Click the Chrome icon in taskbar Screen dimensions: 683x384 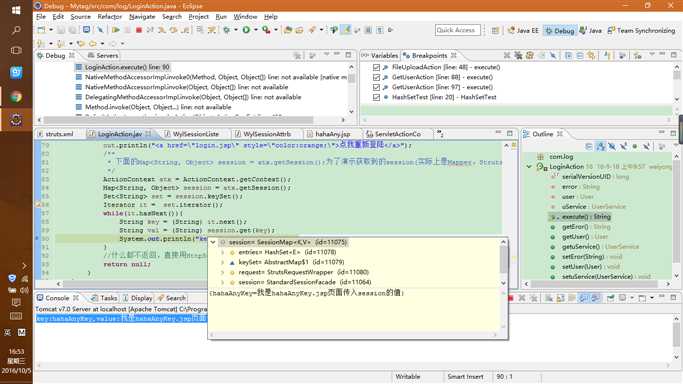(x=16, y=97)
